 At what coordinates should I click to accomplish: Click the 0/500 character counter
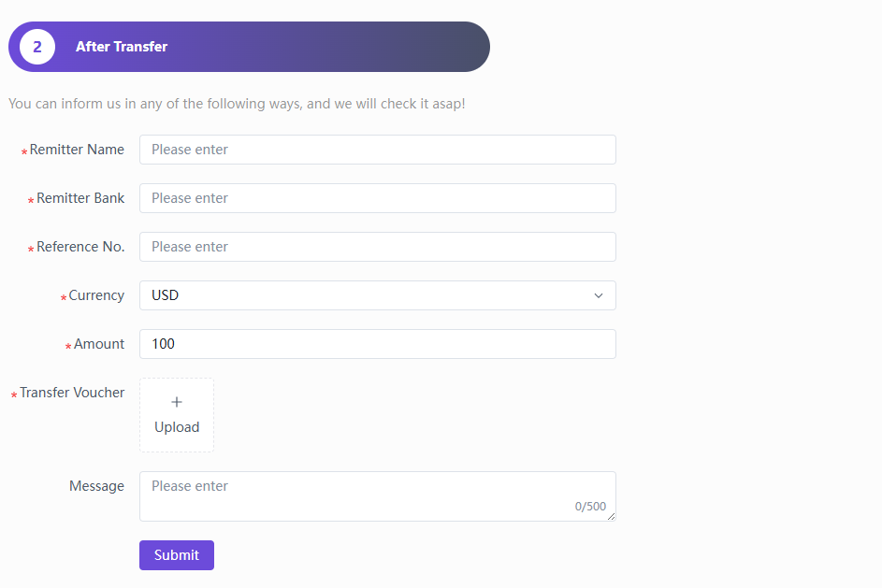[x=590, y=507]
